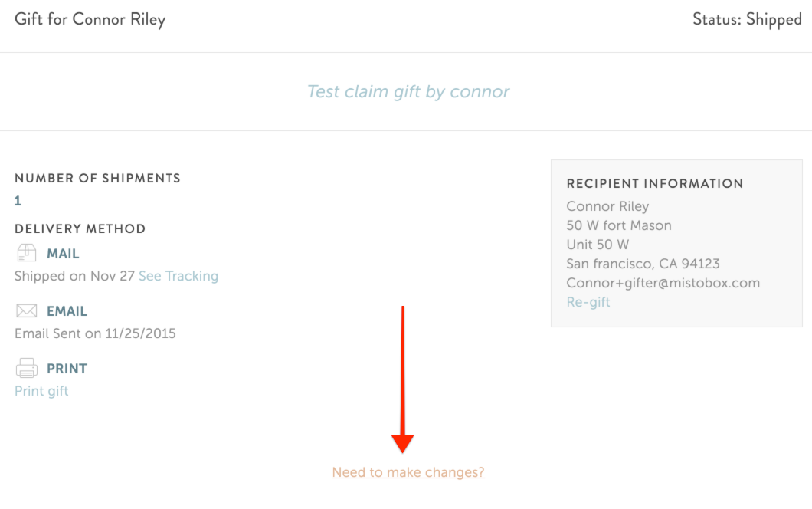Click the number of shipments value 1
The height and width of the screenshot is (509, 812).
tap(18, 201)
